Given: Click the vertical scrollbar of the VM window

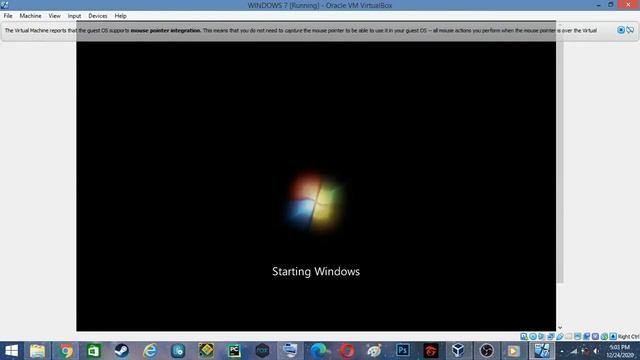Looking at the screenshot, I should (x=560, y=162).
